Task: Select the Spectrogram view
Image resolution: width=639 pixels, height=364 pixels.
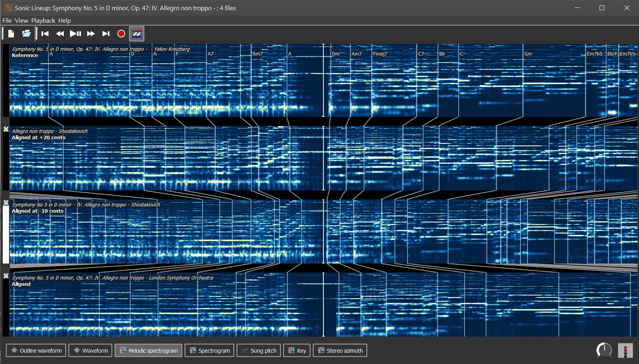Action: coord(210,350)
